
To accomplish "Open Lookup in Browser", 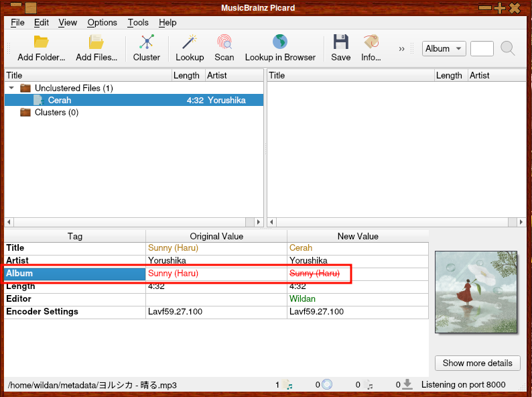I will (x=279, y=42).
